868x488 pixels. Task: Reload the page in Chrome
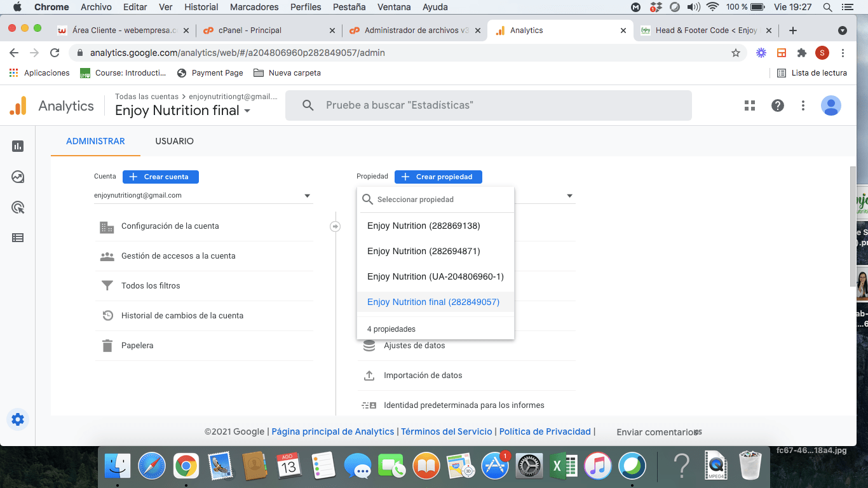[55, 53]
